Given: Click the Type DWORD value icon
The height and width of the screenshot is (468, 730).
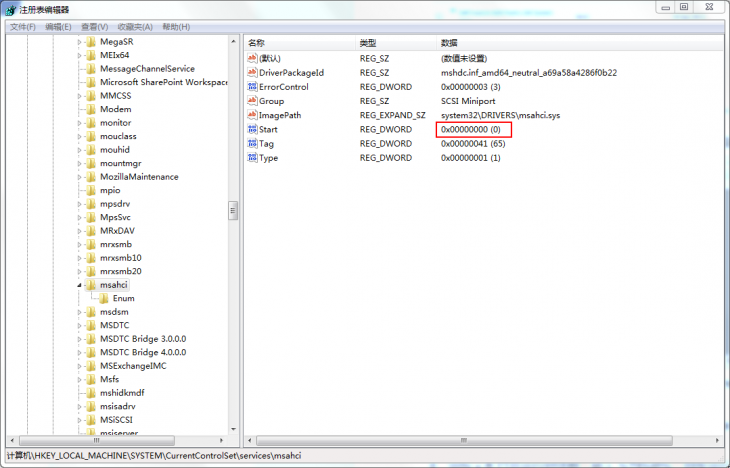Looking at the screenshot, I should pyautogui.click(x=252, y=158).
